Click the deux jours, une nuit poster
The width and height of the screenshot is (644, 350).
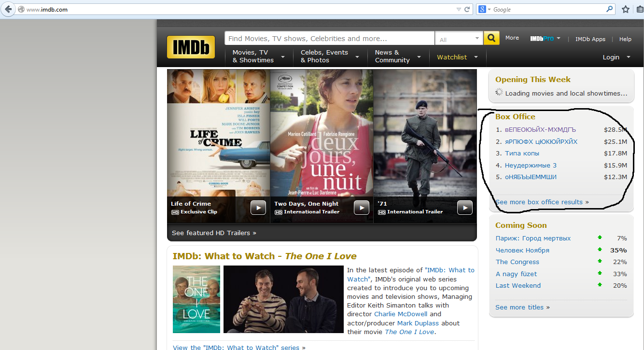pos(322,133)
